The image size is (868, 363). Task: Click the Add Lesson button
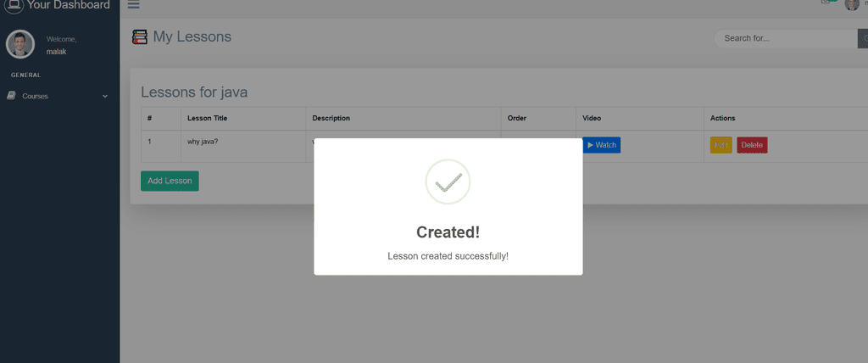pyautogui.click(x=170, y=181)
